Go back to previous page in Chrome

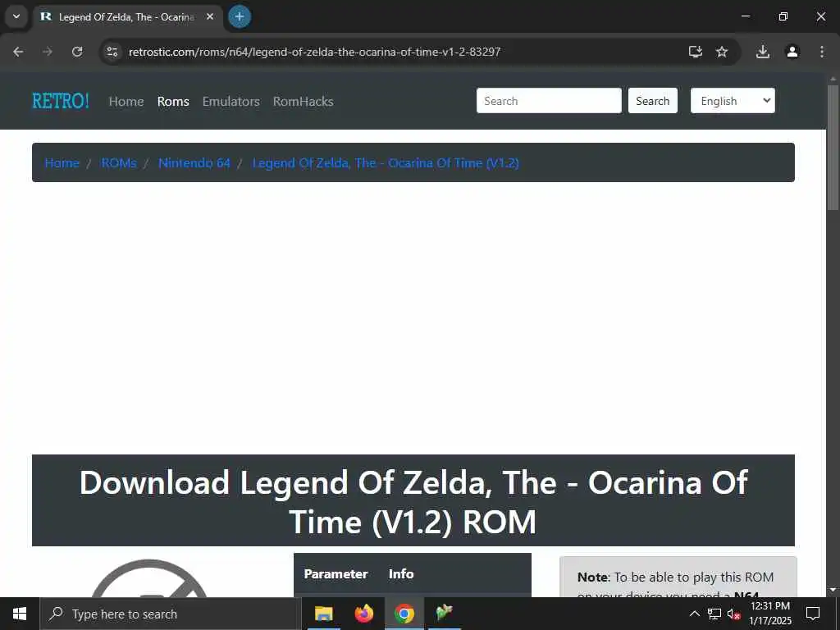[18, 52]
